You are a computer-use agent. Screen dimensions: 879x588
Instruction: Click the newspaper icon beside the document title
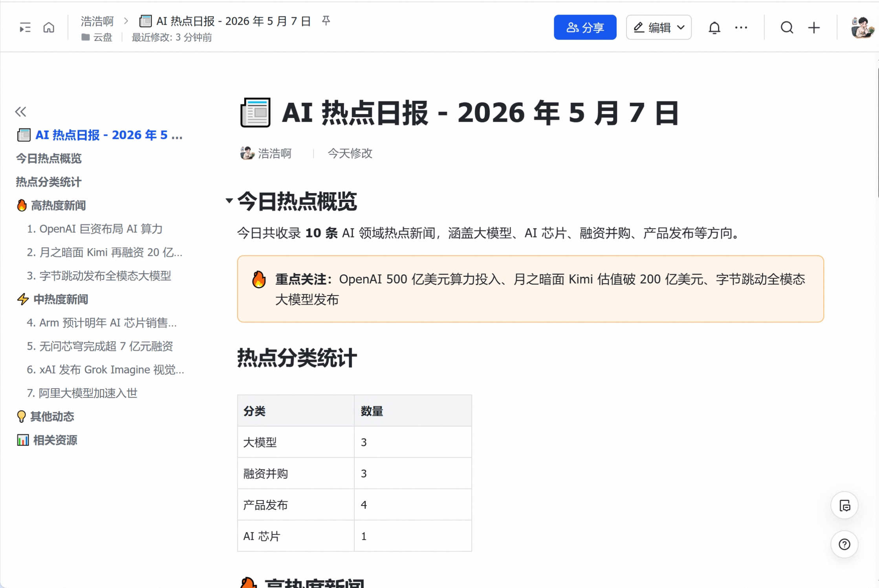click(x=255, y=113)
